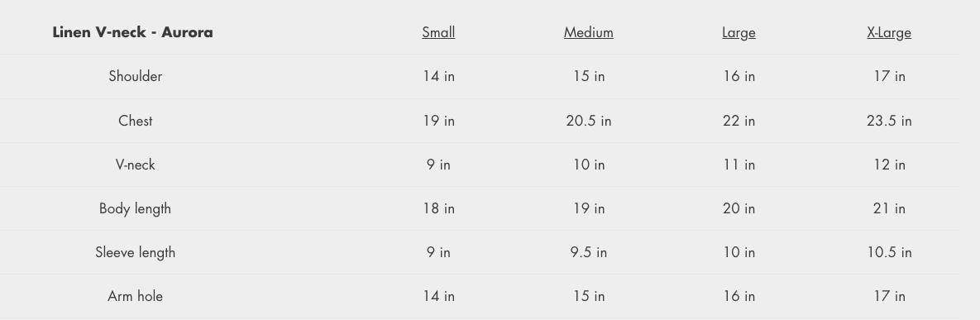Image resolution: width=980 pixels, height=320 pixels.
Task: Select the 9.5 in Medium sleeve value
Action: tap(588, 252)
